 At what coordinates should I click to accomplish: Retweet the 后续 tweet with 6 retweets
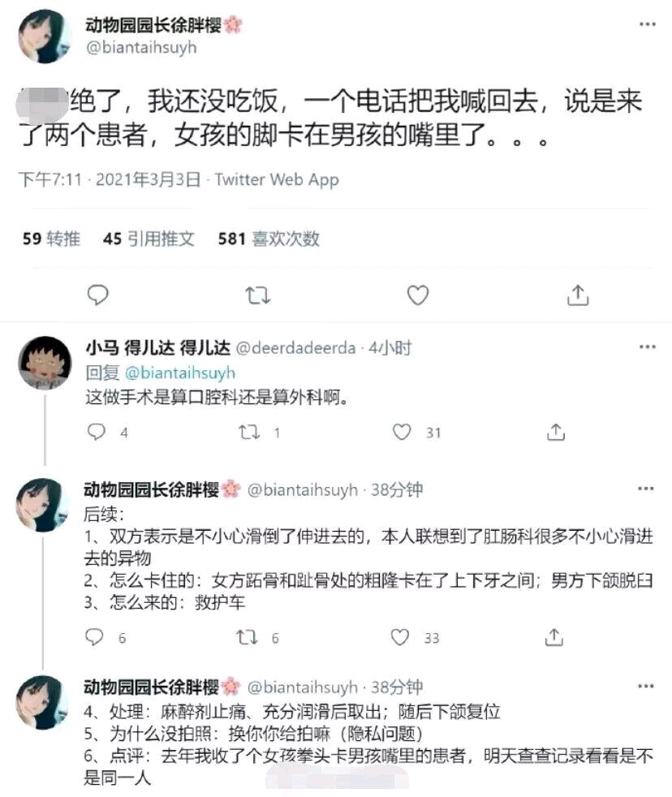tap(247, 637)
